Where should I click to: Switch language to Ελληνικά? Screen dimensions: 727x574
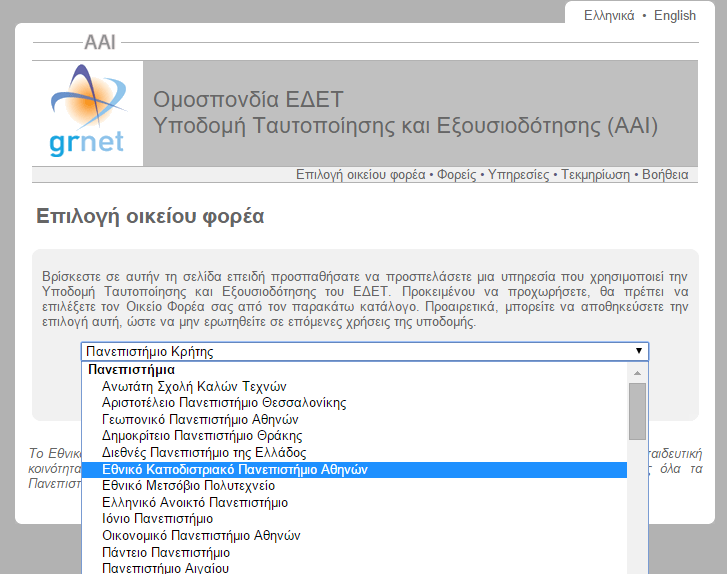tap(609, 16)
